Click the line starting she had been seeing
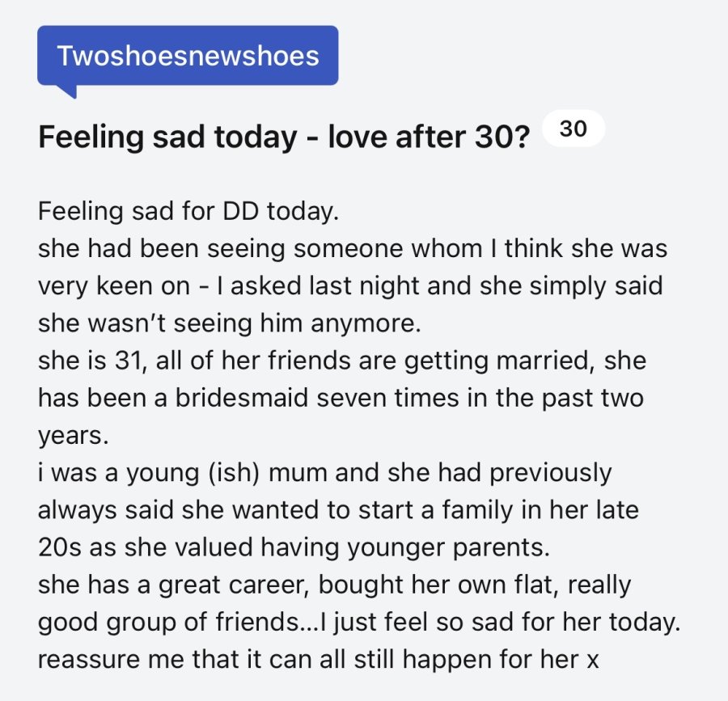The width and height of the screenshot is (728, 701). pos(353,249)
